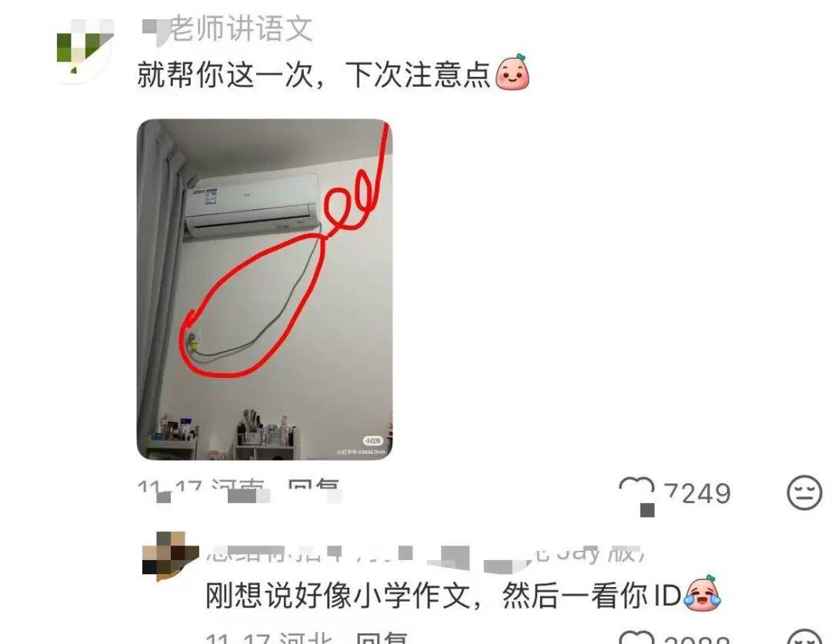Viewport: 831px width, 644px height.
Task: Click the smiling sprout emoji
Action: 512,72
